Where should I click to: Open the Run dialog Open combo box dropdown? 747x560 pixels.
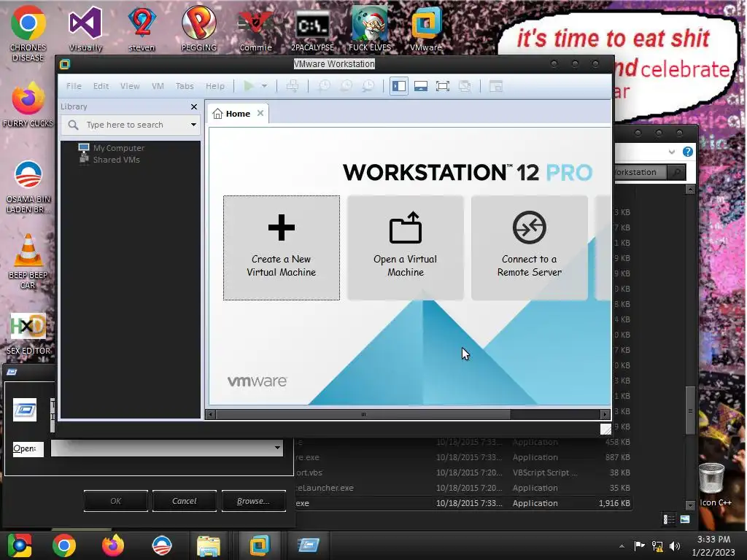(276, 448)
